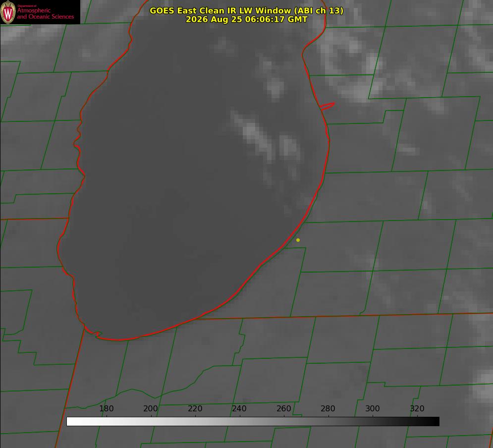Click the UW crest logo
This screenshot has height=448, width=493.
pyautogui.click(x=8, y=12)
